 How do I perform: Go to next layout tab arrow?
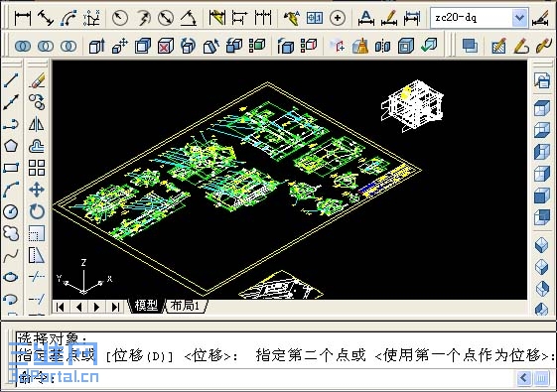97,307
